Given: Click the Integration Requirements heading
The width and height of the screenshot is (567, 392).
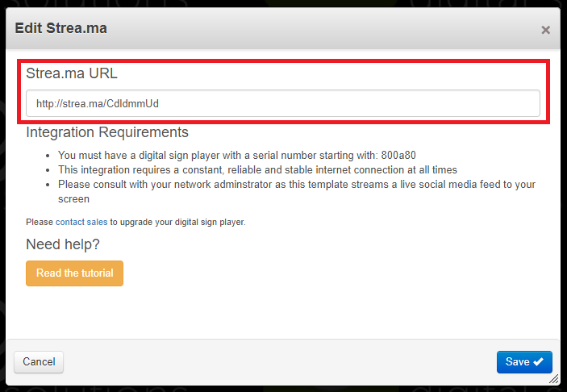Looking at the screenshot, I should pos(107,132).
